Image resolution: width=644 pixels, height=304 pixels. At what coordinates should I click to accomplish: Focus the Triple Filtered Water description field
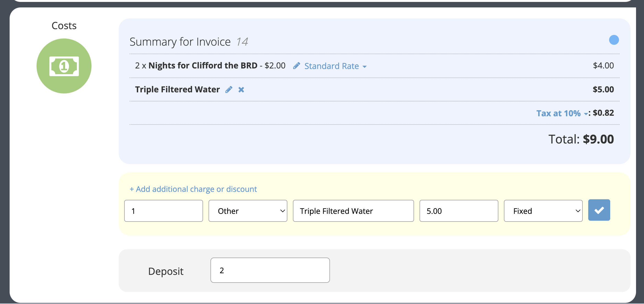[353, 211]
